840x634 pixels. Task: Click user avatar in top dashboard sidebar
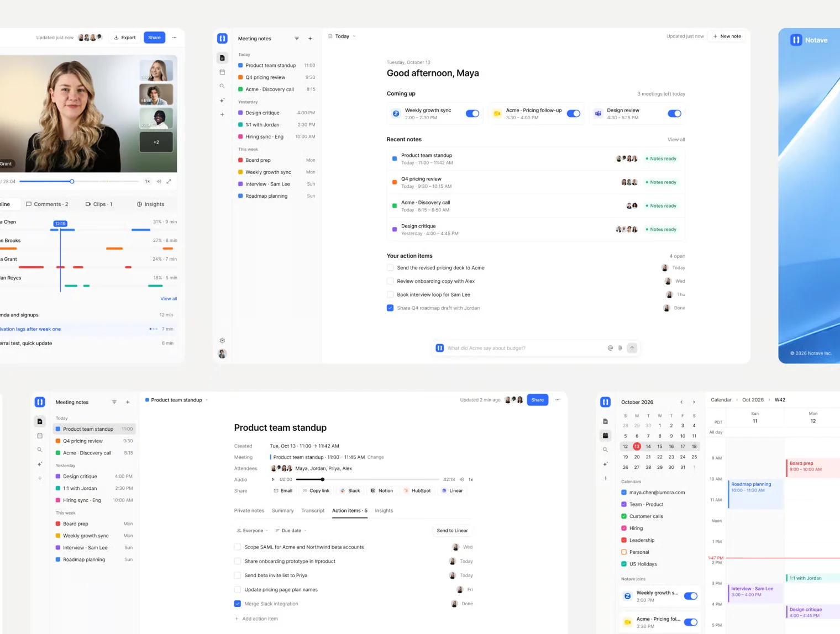[222, 354]
